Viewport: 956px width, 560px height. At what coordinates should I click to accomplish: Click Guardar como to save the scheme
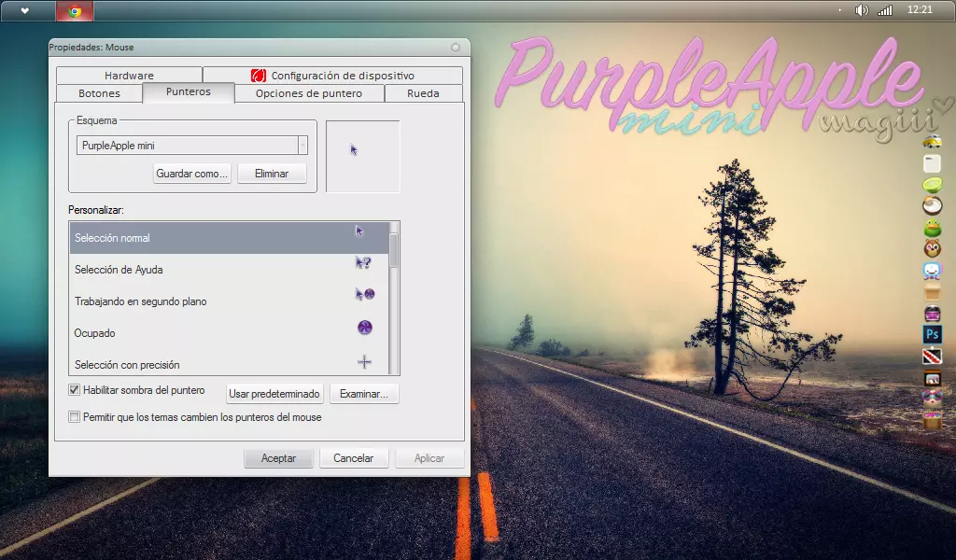pyautogui.click(x=191, y=174)
